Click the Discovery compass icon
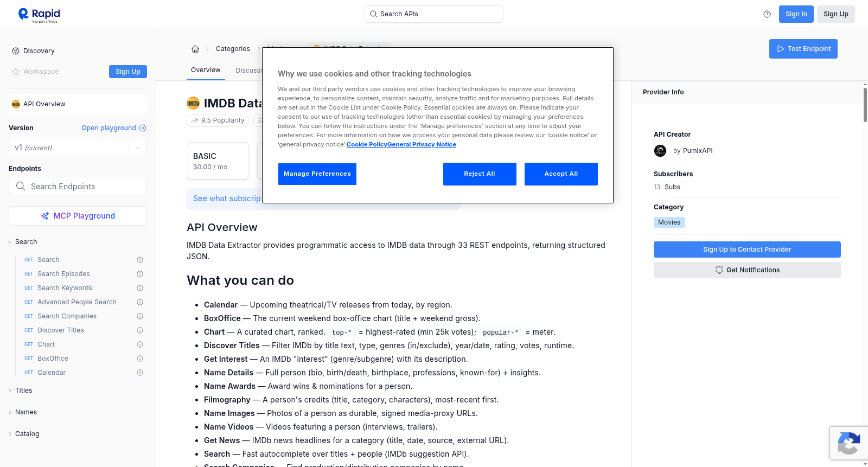This screenshot has height=467, width=868. pyautogui.click(x=16, y=51)
